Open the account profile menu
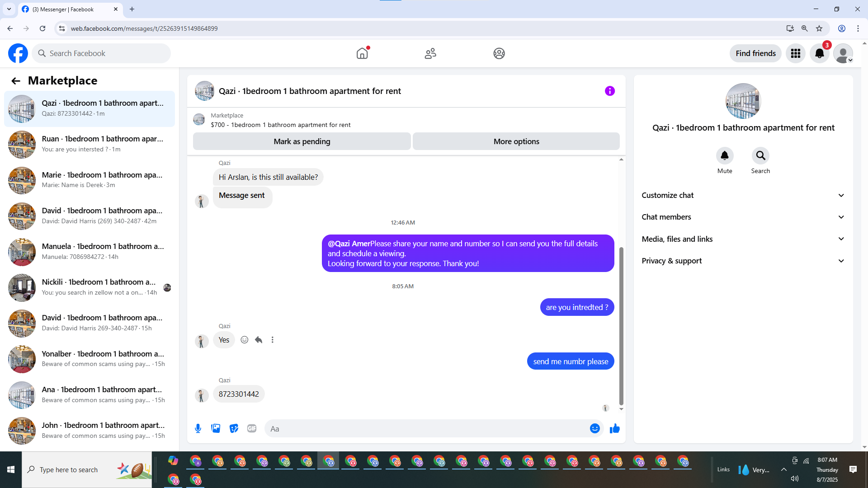Image resolution: width=868 pixels, height=488 pixels. coord(843,53)
